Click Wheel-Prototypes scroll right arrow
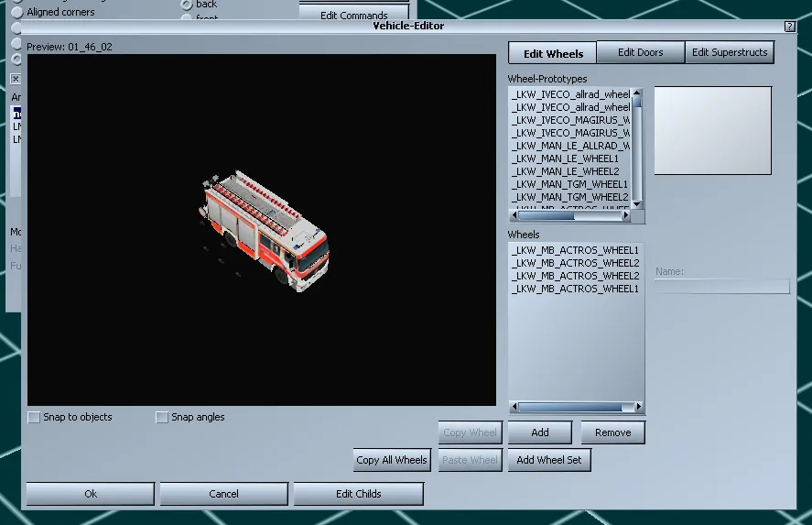Viewport: 812px width, 525px height. click(x=628, y=216)
